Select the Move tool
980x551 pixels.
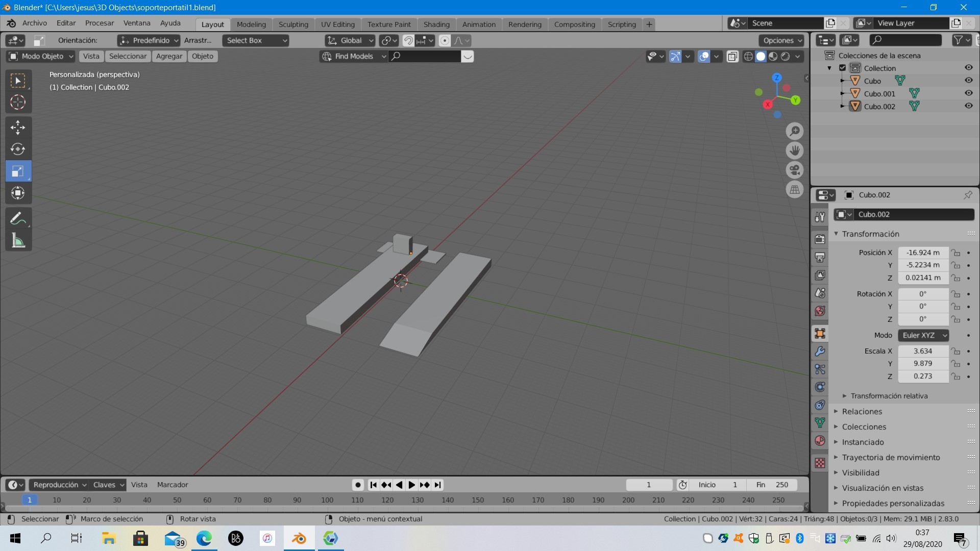(x=18, y=127)
